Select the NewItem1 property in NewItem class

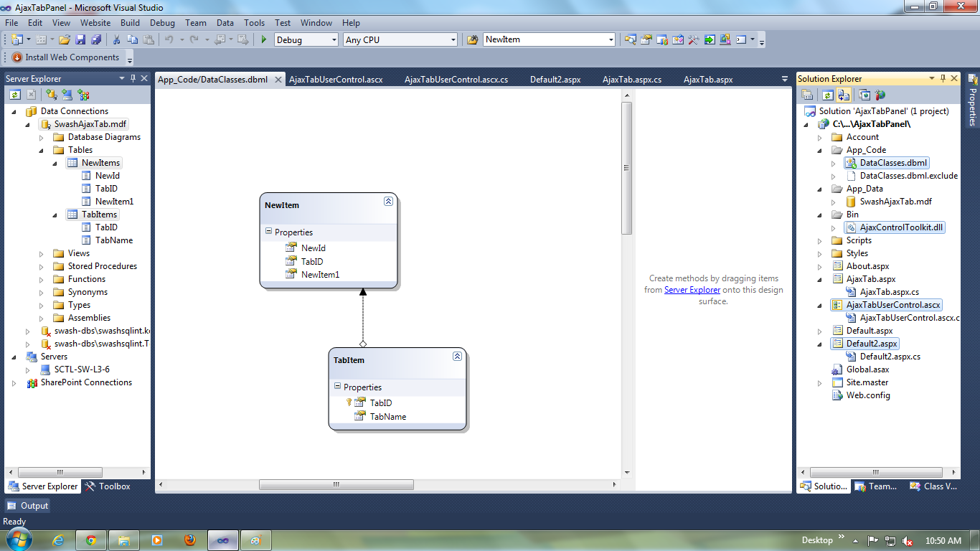321,274
